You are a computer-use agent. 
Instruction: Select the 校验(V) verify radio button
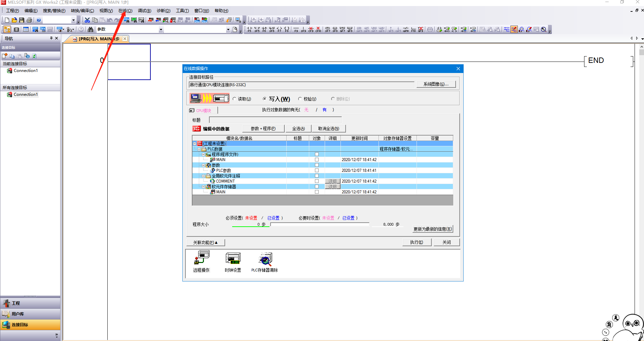click(x=300, y=99)
